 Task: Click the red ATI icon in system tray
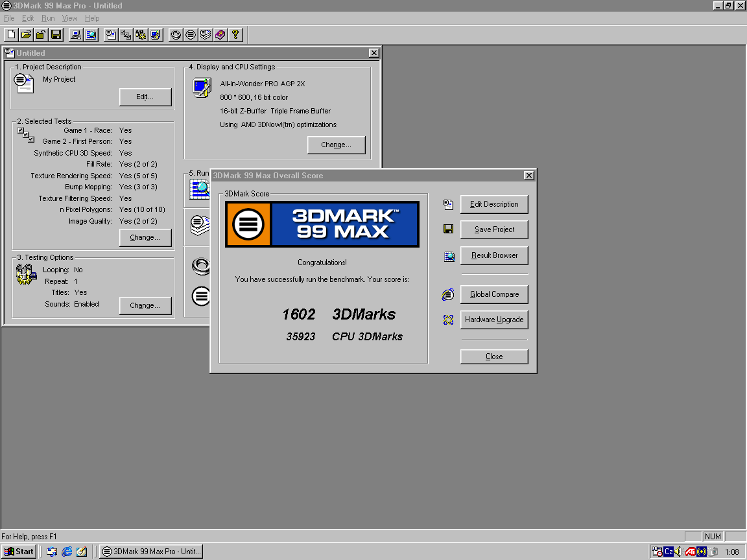(x=691, y=552)
